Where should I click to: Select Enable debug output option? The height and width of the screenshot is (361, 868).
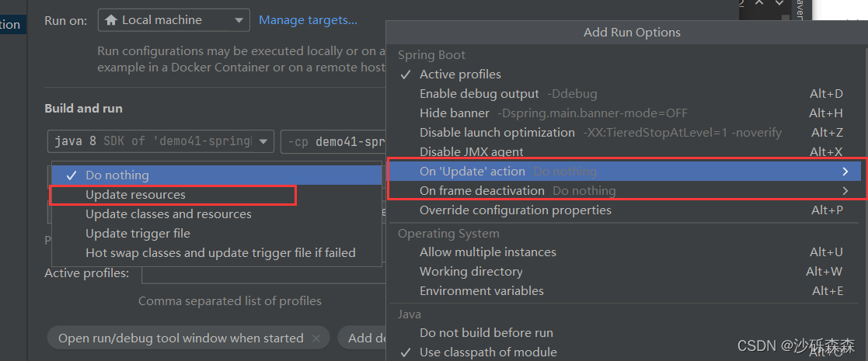(x=624, y=93)
